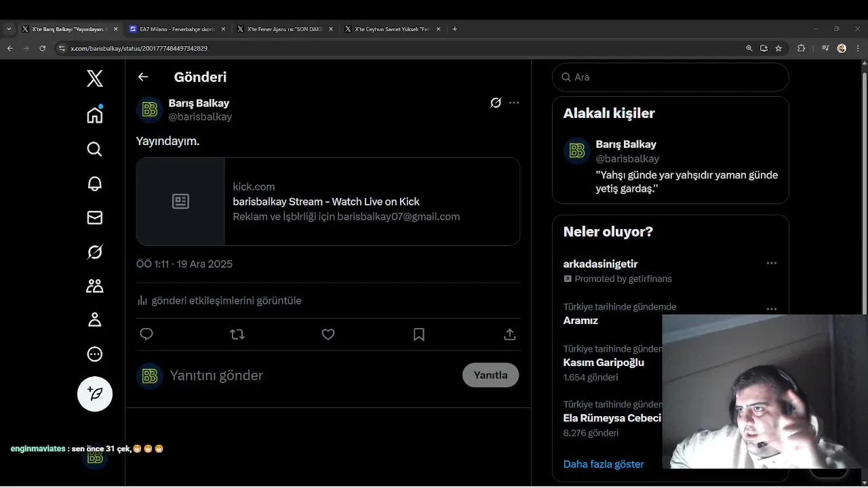Switch to X'te Ceyhun Samet Yüksel tab
The height and width of the screenshot is (488, 868).
click(392, 29)
